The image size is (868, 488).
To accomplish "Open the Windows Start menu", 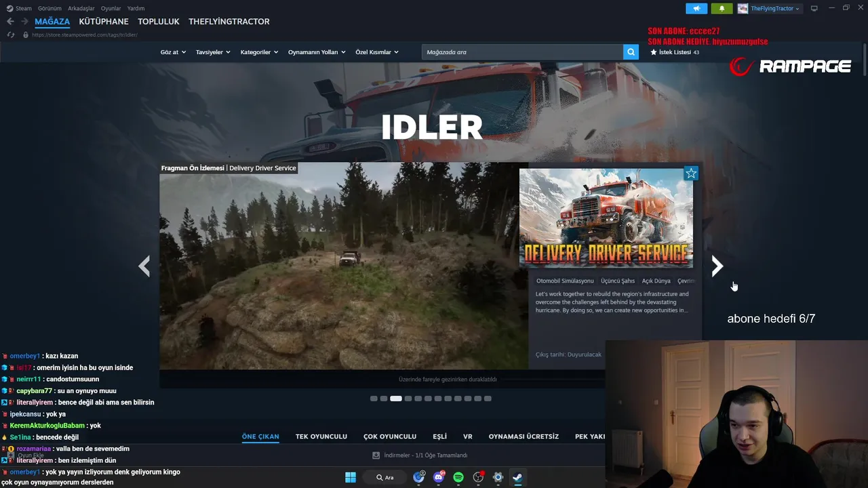I will pos(351,477).
